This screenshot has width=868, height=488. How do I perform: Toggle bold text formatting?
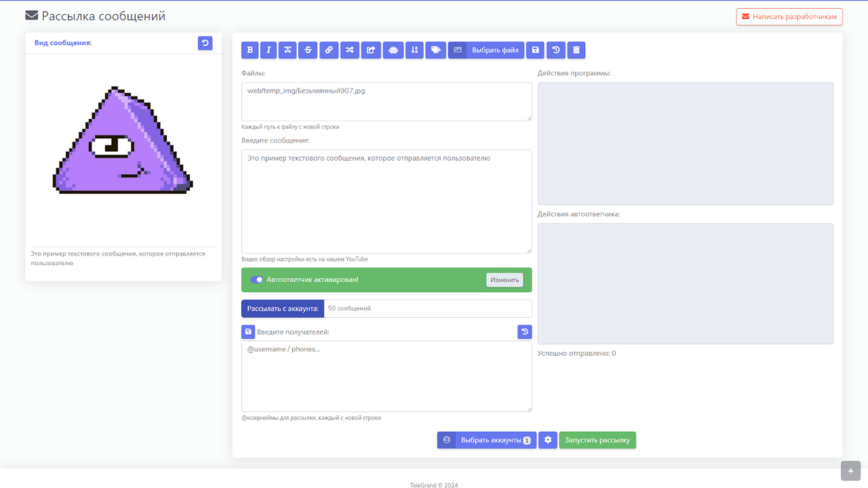pyautogui.click(x=250, y=50)
